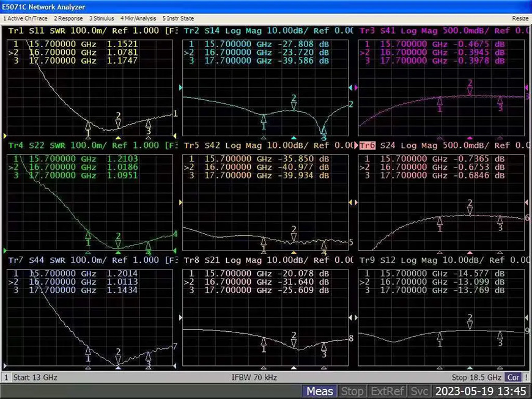This screenshot has height=399, width=532.
Task: Open the Active Ch/Trace menu
Action: point(26,18)
